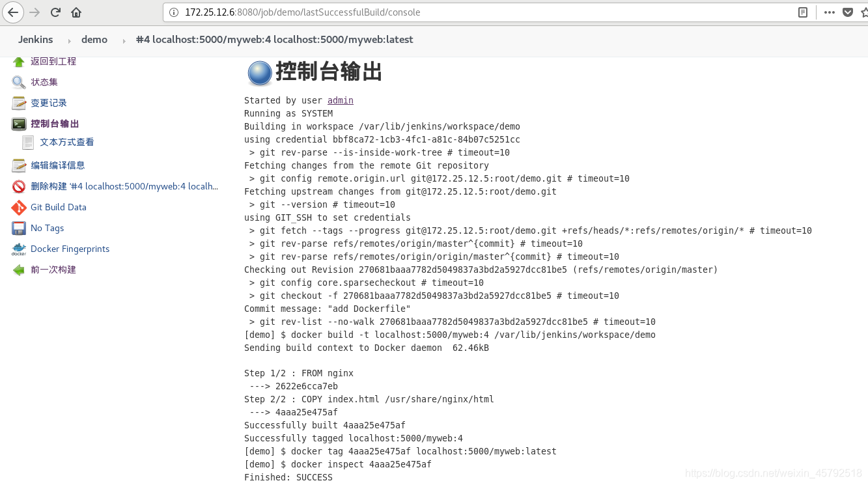Screen dimensions: 868x485
Task: Go back using browser back arrow
Action: click(x=13, y=12)
